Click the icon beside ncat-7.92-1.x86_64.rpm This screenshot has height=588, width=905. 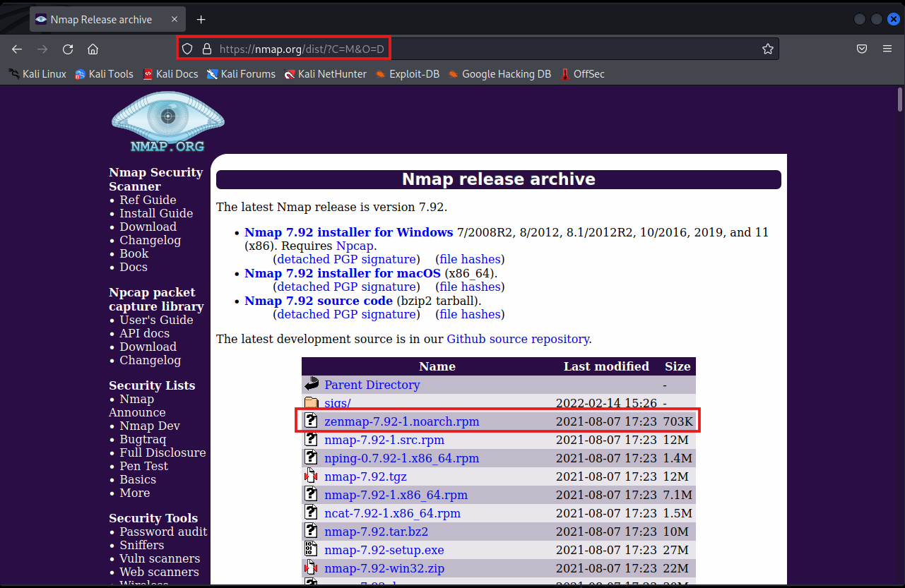tap(312, 513)
